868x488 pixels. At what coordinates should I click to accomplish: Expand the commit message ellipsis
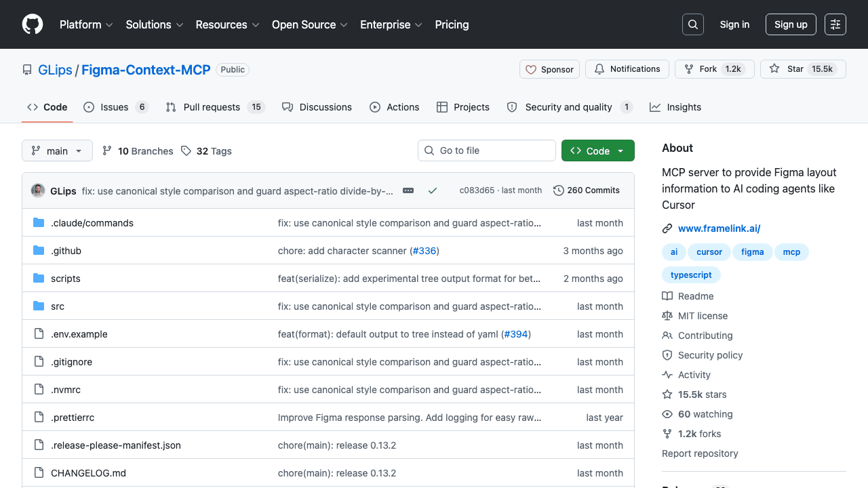(408, 190)
